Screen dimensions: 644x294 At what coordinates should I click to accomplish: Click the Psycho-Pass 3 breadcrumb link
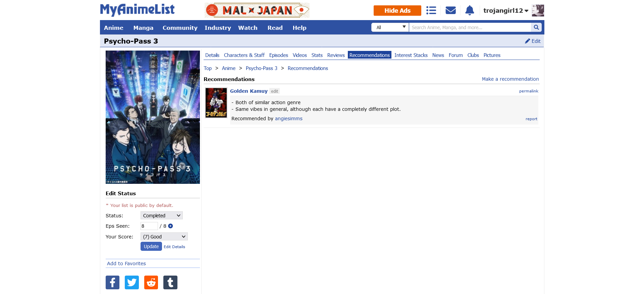[x=262, y=68]
